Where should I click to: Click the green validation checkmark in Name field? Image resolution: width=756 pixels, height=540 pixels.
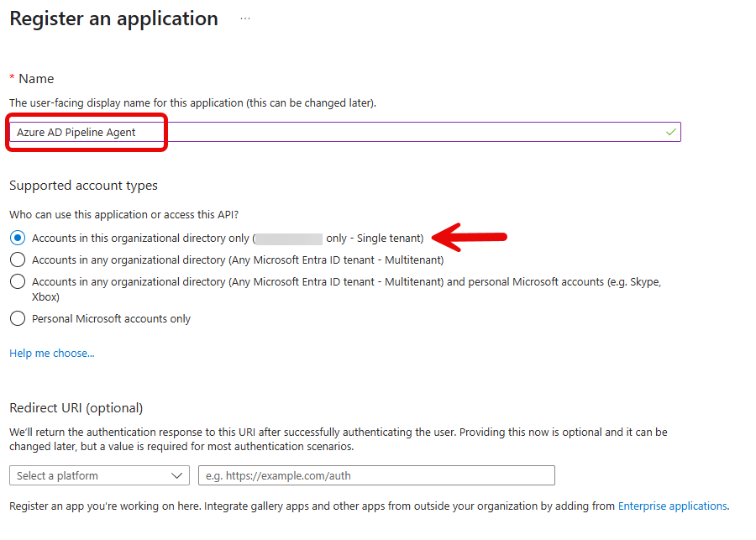pos(670,132)
